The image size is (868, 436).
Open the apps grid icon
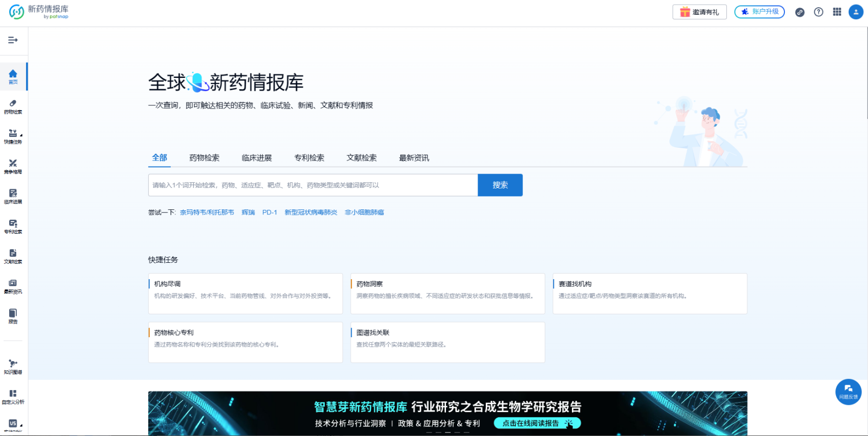[x=837, y=12]
